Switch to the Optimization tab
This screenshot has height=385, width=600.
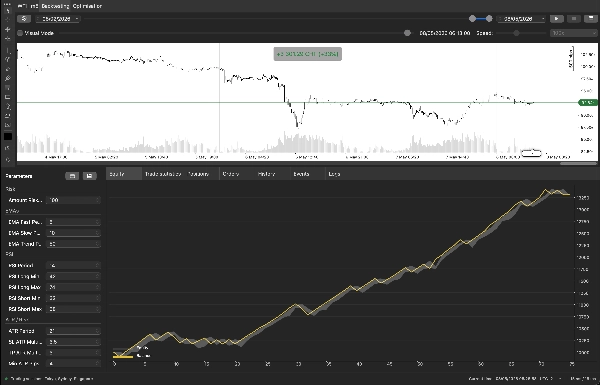click(x=87, y=6)
